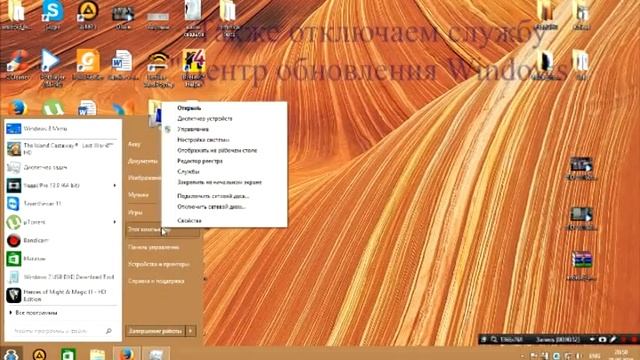Viewport: 640px width, 360px height.
Task: Launch Bandicam from Start menu
Action: pos(62,240)
